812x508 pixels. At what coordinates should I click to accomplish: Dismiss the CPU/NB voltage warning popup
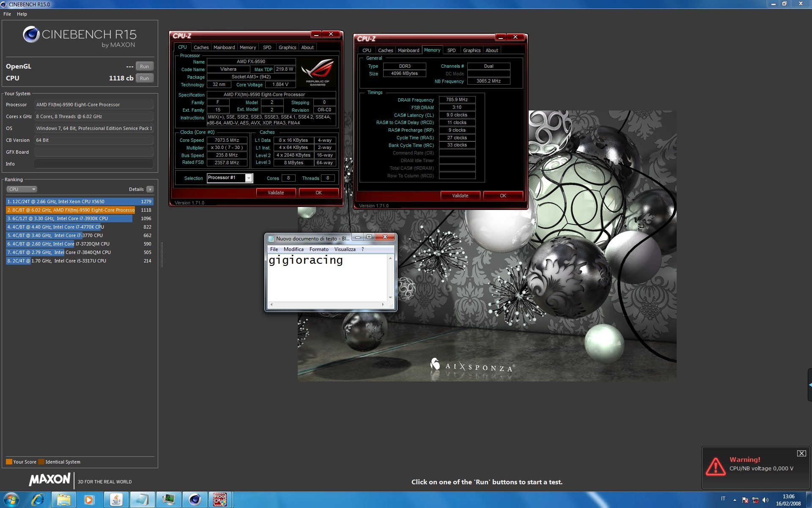point(801,453)
